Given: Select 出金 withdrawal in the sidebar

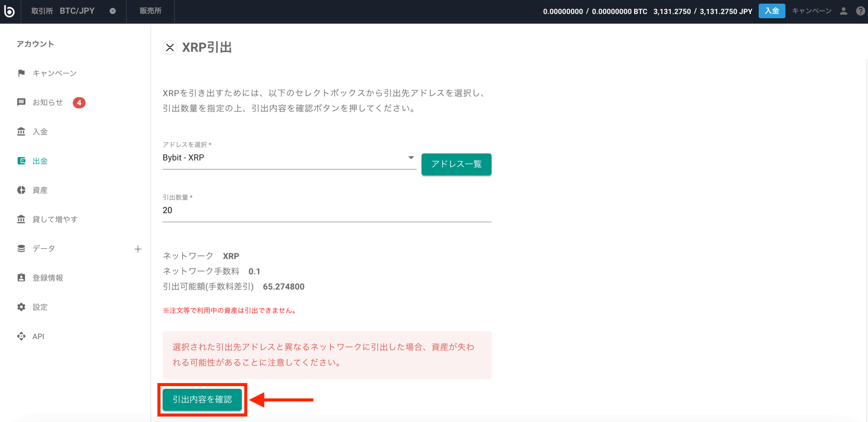Looking at the screenshot, I should pyautogui.click(x=40, y=161).
